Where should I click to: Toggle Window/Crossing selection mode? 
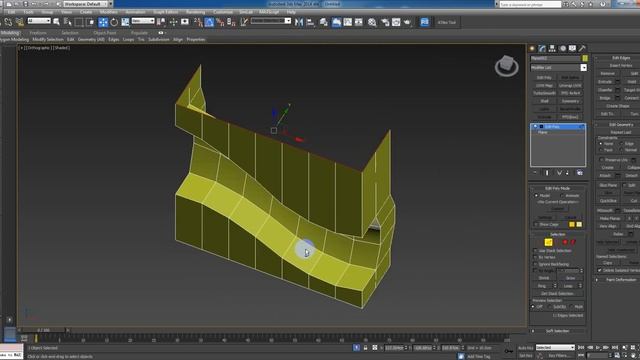[90, 22]
